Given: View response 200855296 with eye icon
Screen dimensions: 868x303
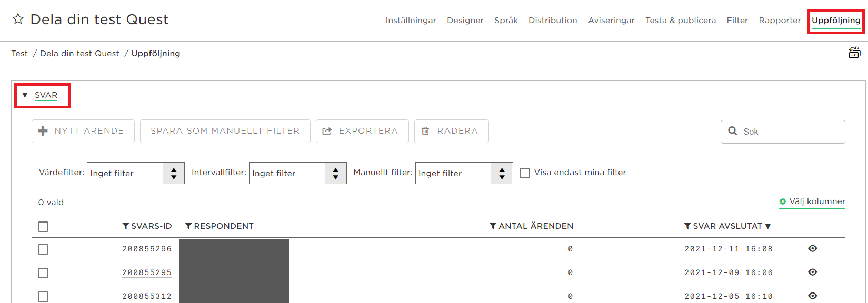Looking at the screenshot, I should [x=813, y=248].
